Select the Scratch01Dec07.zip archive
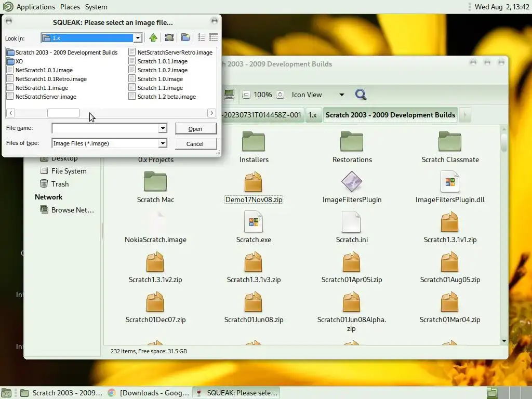 [x=155, y=307]
